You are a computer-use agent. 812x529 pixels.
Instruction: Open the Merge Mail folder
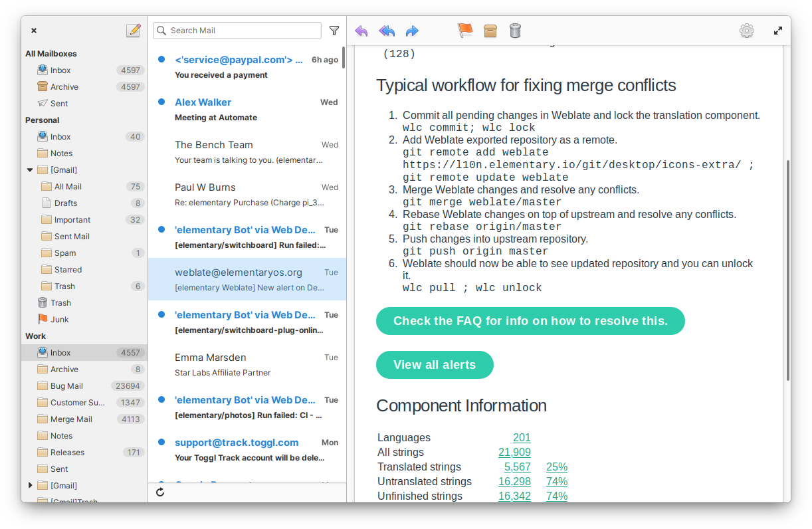click(x=84, y=419)
